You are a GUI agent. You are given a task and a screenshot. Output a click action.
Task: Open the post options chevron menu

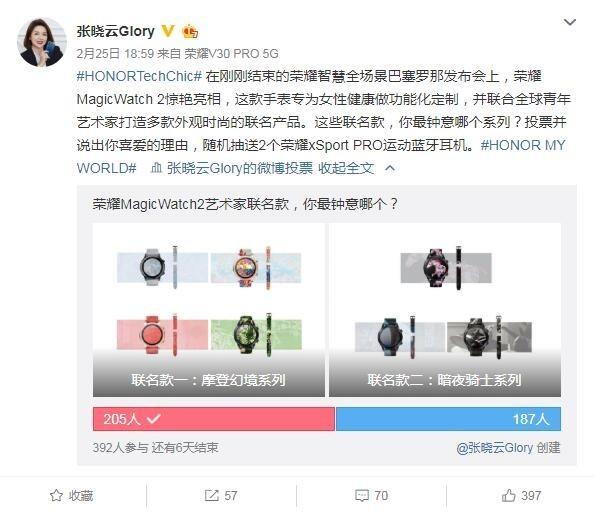point(569,22)
